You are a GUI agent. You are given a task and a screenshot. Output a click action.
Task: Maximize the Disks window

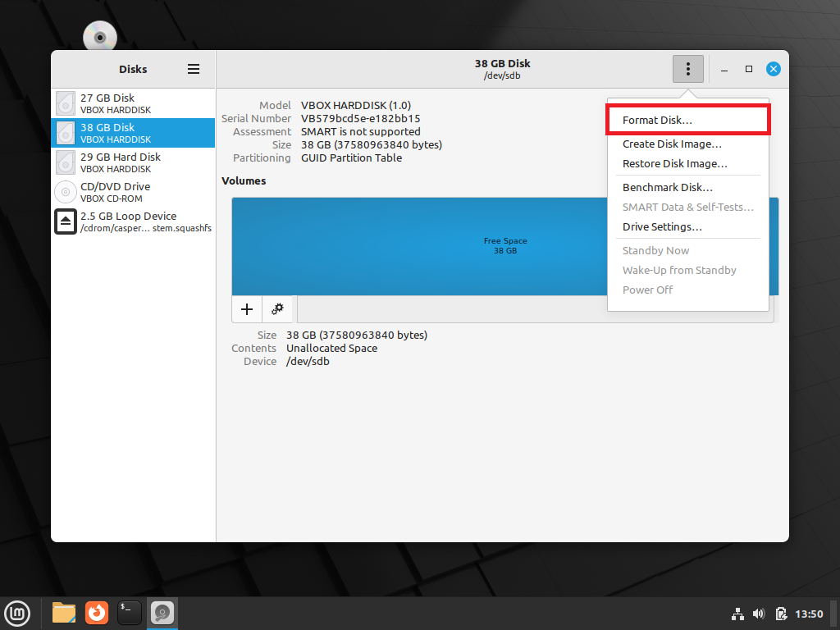click(749, 69)
